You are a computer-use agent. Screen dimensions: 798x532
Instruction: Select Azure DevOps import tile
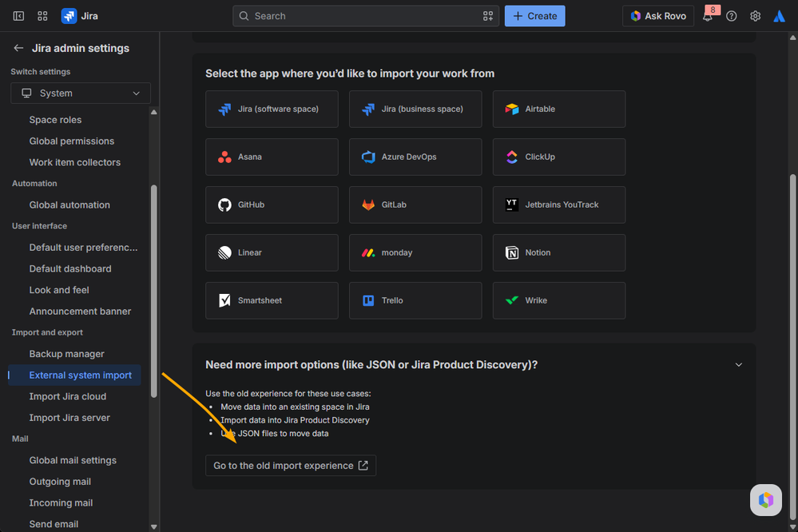tap(415, 157)
